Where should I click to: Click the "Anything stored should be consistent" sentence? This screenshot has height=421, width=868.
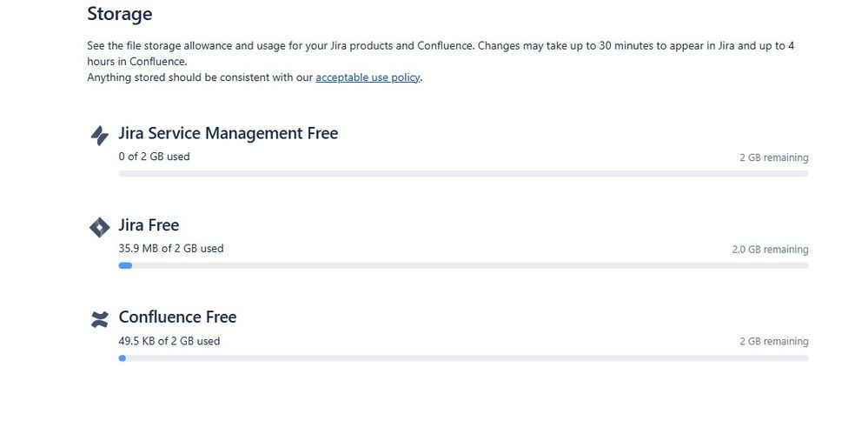click(200, 77)
